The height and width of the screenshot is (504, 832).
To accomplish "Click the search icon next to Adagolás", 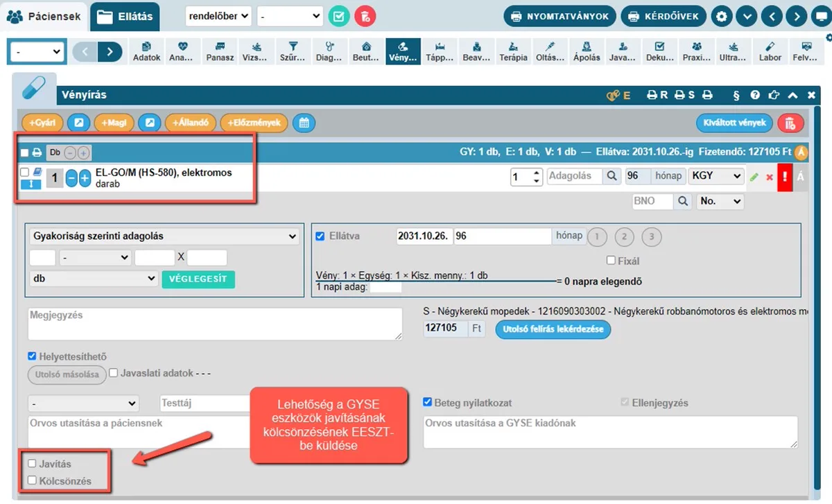I will coord(612,176).
